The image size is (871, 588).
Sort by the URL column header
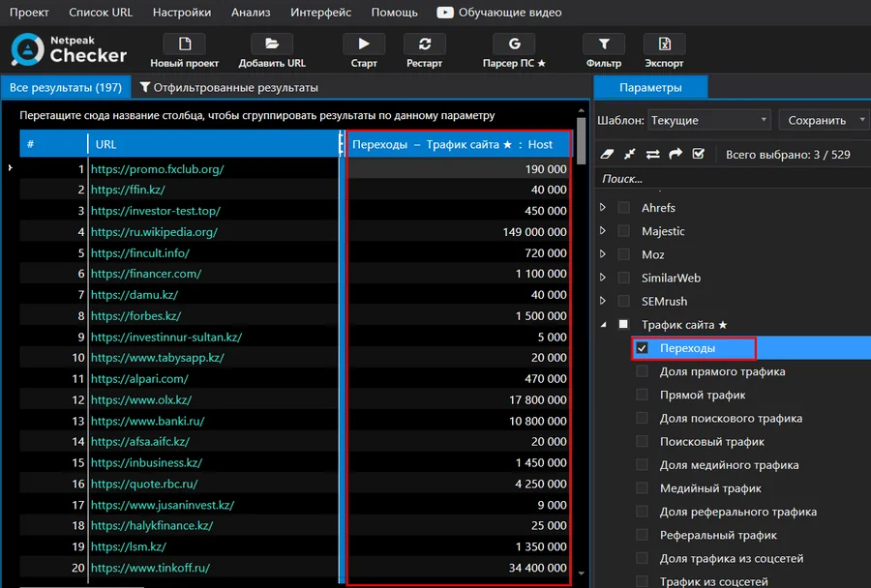click(x=213, y=144)
